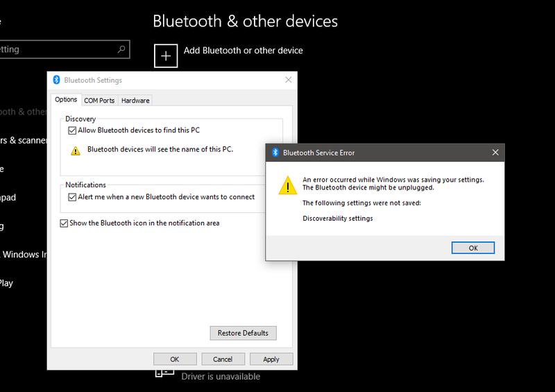This screenshot has height=392, width=555.
Task: Toggle the new Bluetooth device alert checkbox
Action: (72, 197)
